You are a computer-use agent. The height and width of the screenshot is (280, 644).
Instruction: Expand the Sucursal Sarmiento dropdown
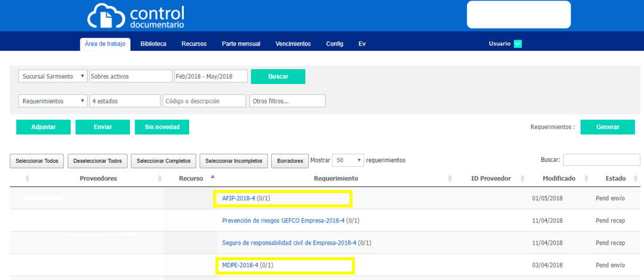click(53, 76)
